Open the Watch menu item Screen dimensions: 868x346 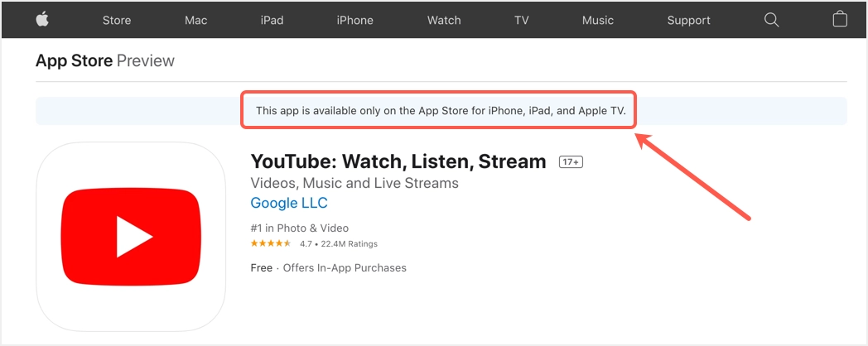point(444,20)
